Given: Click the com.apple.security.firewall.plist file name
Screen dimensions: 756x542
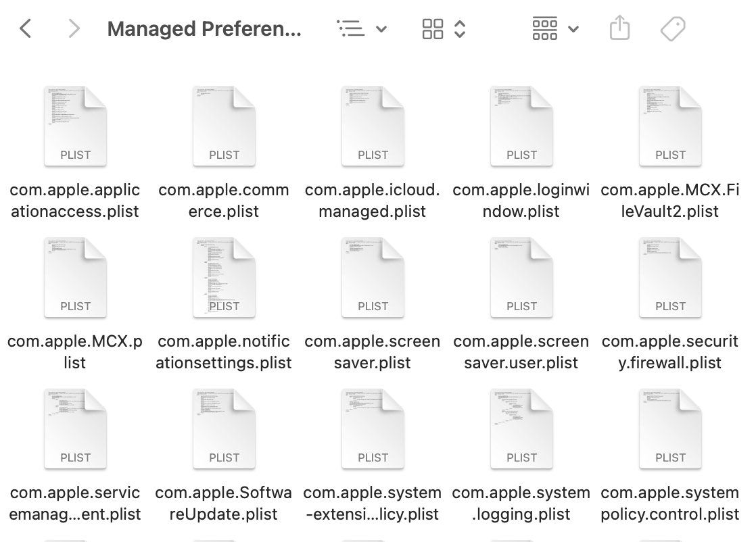Looking at the screenshot, I should pyautogui.click(x=670, y=351).
